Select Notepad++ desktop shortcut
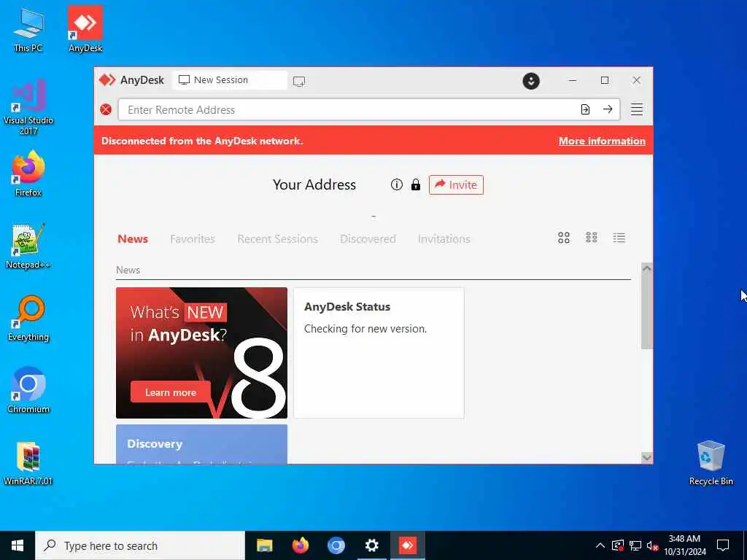The width and height of the screenshot is (747, 560). click(x=28, y=246)
